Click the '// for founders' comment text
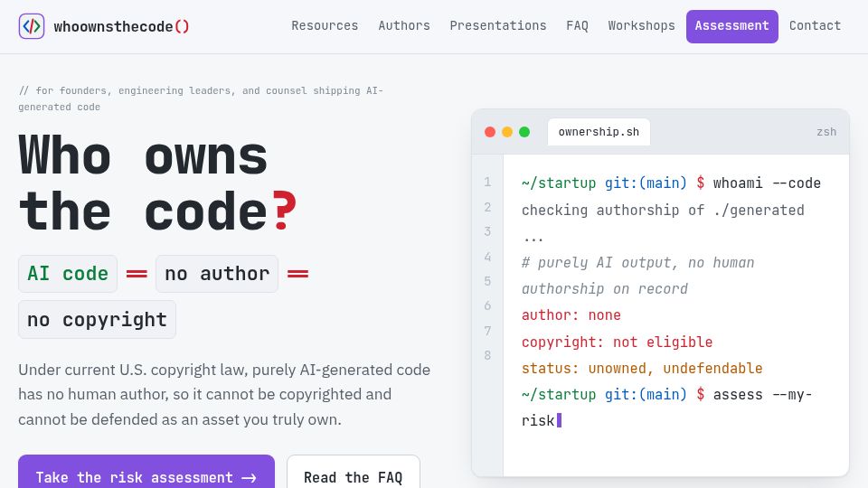Image resolution: width=868 pixels, height=488 pixels. (x=201, y=99)
